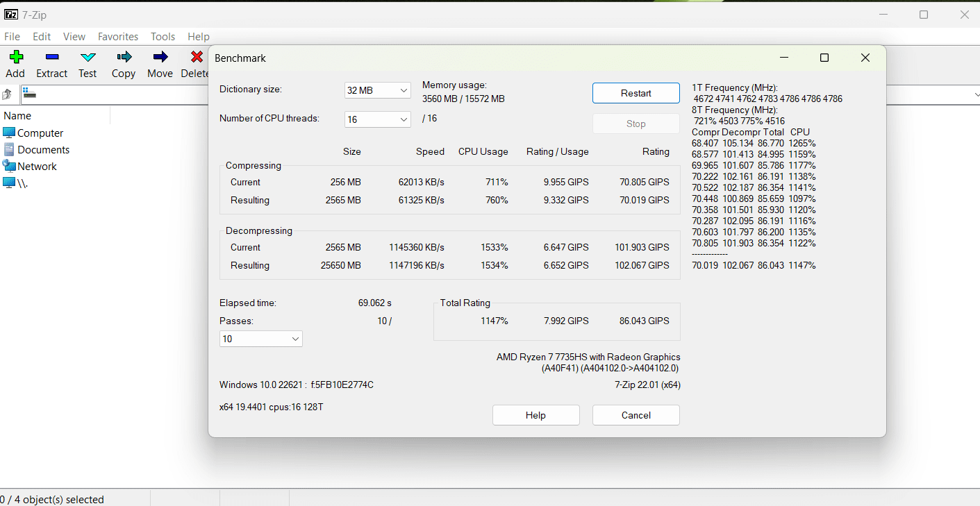Image resolution: width=980 pixels, height=506 pixels.
Task: Open the Tools menu
Action: (x=163, y=37)
